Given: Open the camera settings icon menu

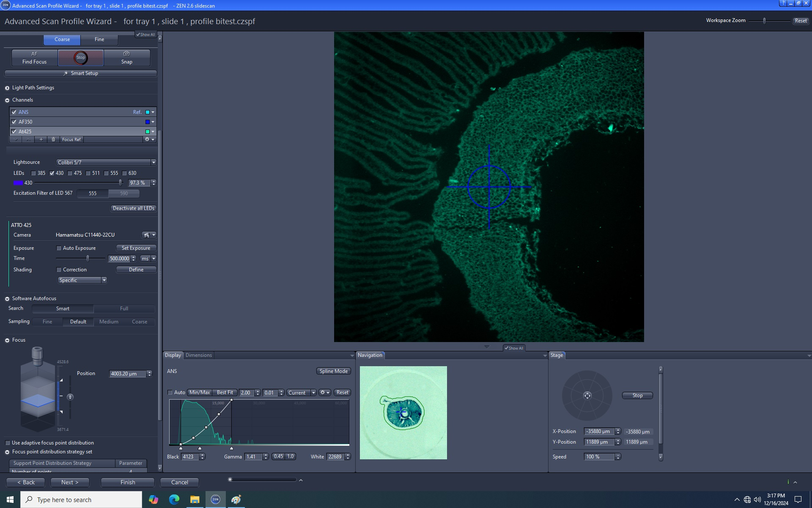Looking at the screenshot, I should [149, 235].
